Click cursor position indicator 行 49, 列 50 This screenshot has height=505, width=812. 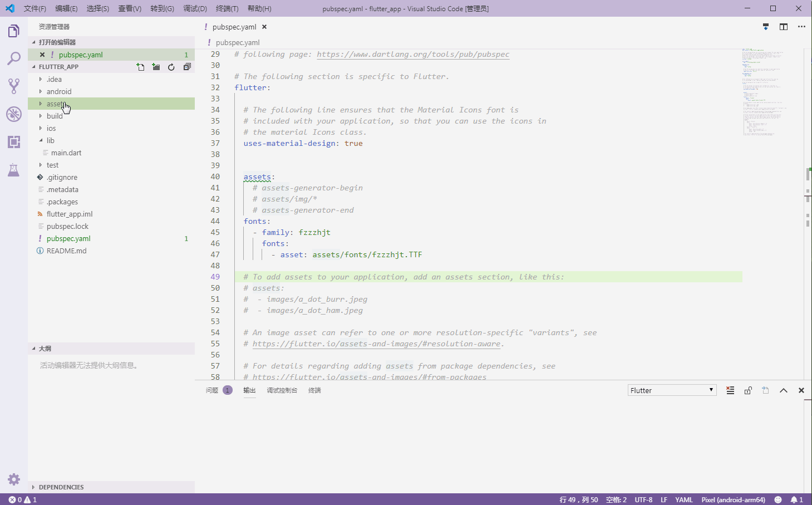(579, 499)
